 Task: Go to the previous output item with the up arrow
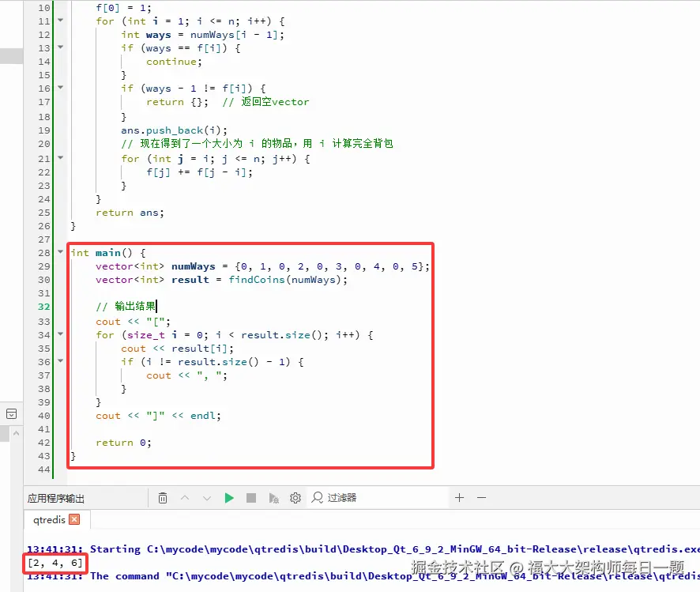point(185,498)
